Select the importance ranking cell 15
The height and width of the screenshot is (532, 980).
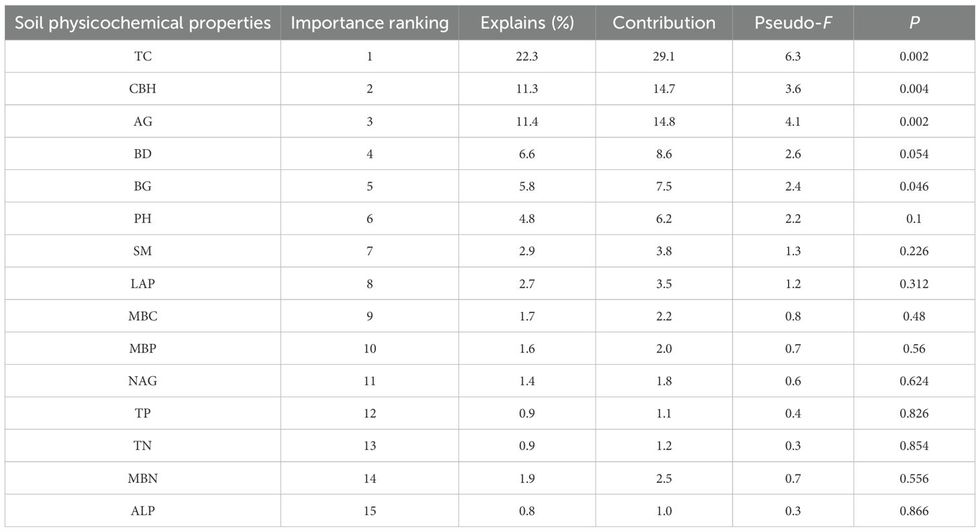(x=369, y=511)
